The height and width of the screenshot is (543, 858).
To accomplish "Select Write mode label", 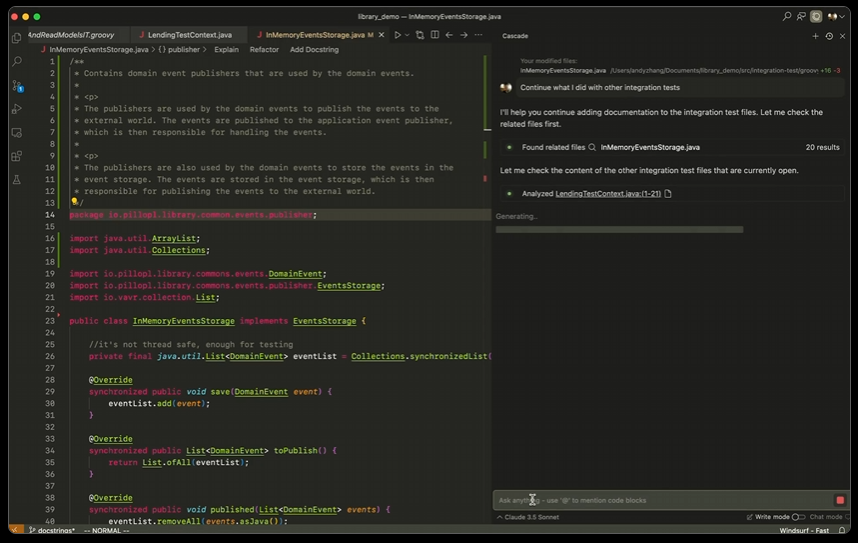I will 772,517.
